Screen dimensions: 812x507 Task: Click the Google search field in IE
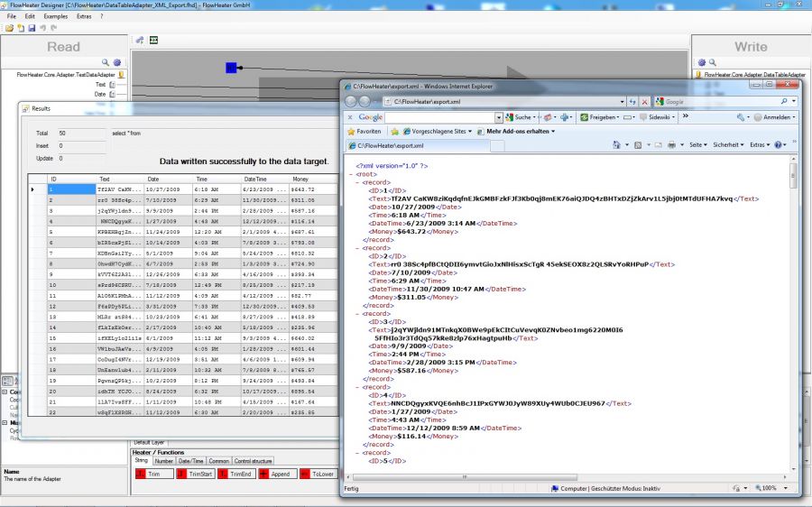pyautogui.click(x=716, y=102)
